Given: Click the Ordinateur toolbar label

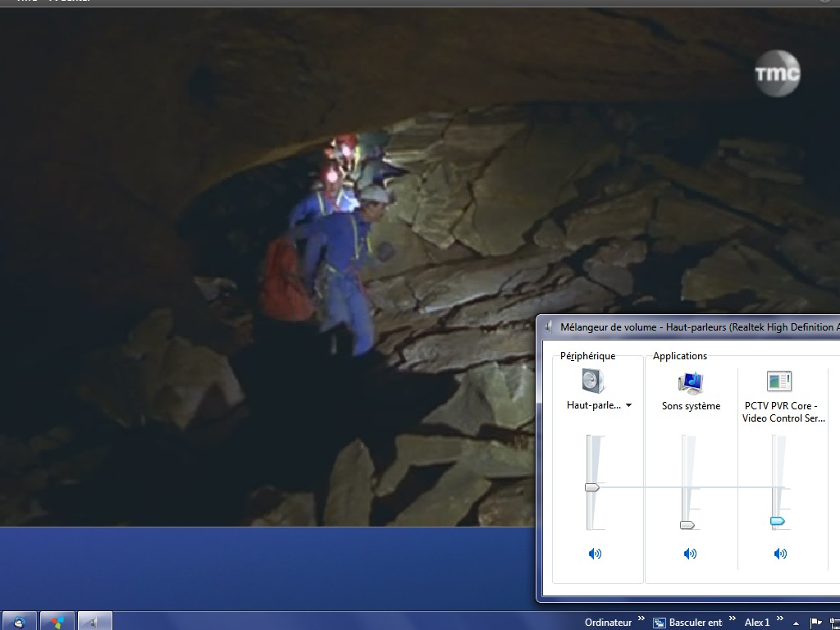Looking at the screenshot, I should point(608,623).
